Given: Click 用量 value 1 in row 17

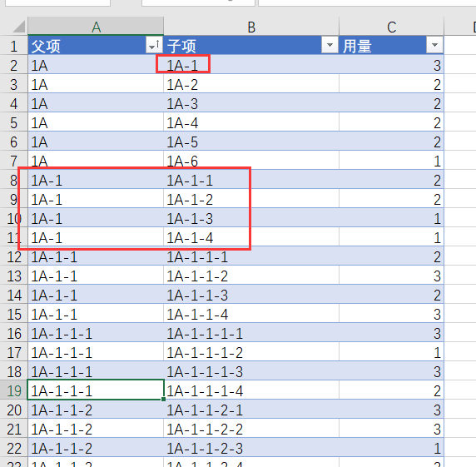Looking at the screenshot, I should point(391,352).
